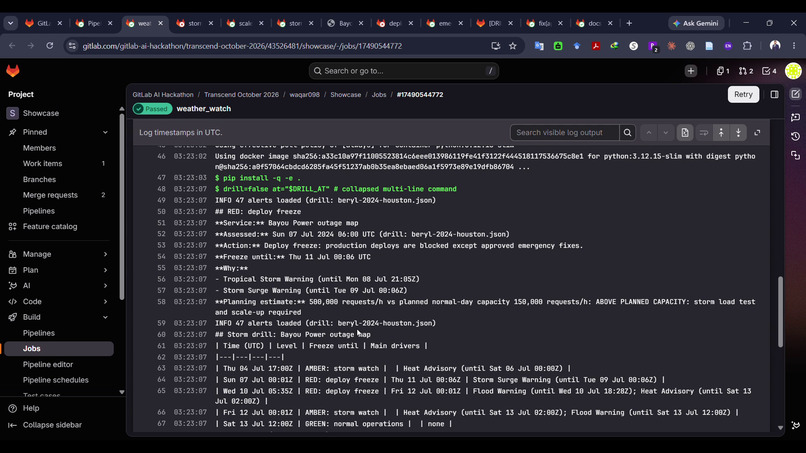
Task: Click the view site information icon
Action: (x=72, y=46)
